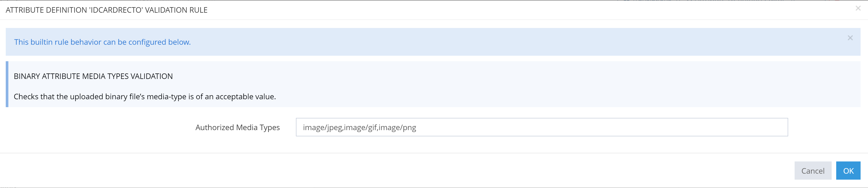Click the 'This builtin rule behavior' message text
868x188 pixels.
(102, 42)
